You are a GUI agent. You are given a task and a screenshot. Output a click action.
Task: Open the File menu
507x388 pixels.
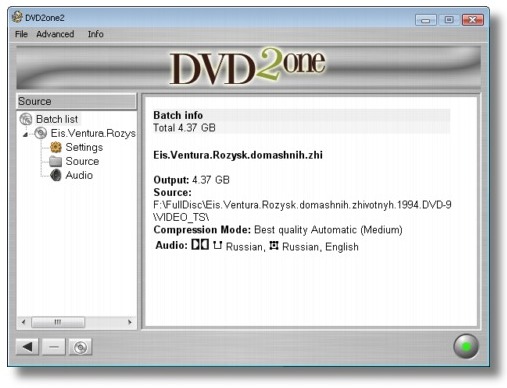click(21, 34)
